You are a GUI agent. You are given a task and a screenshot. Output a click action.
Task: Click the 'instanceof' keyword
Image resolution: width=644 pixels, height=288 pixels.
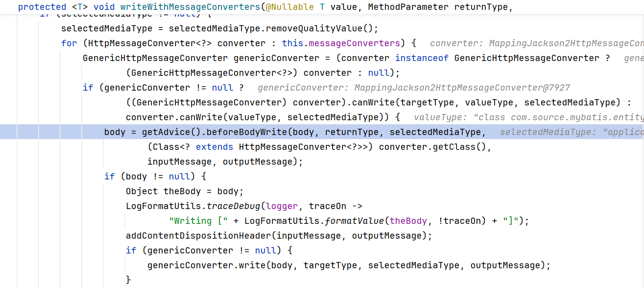tap(422, 58)
